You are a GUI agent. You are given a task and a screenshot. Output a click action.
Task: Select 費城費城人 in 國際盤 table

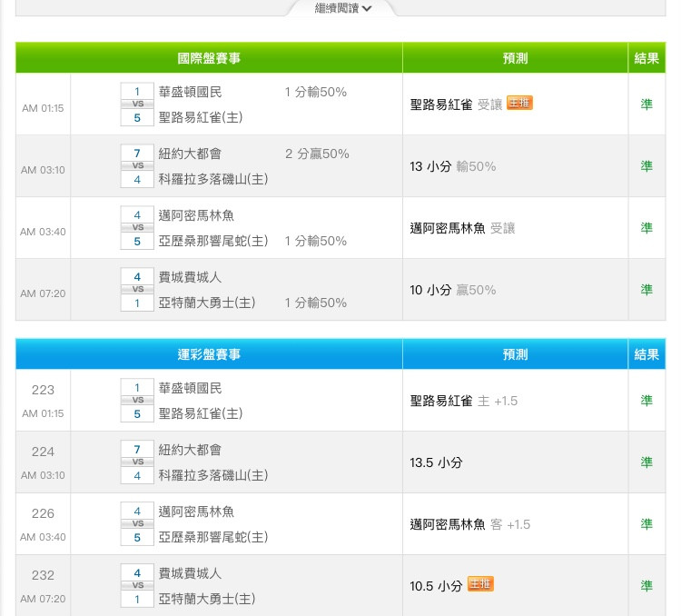(x=191, y=277)
